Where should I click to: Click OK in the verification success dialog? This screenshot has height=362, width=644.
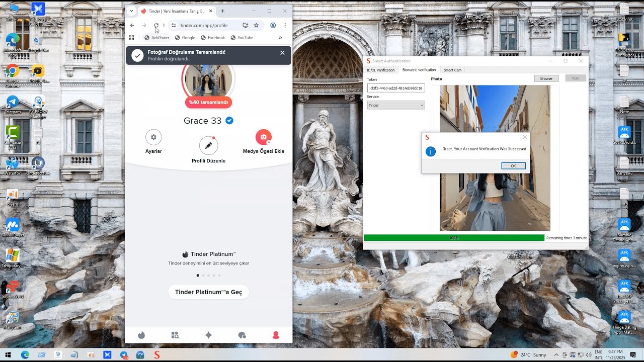[513, 166]
